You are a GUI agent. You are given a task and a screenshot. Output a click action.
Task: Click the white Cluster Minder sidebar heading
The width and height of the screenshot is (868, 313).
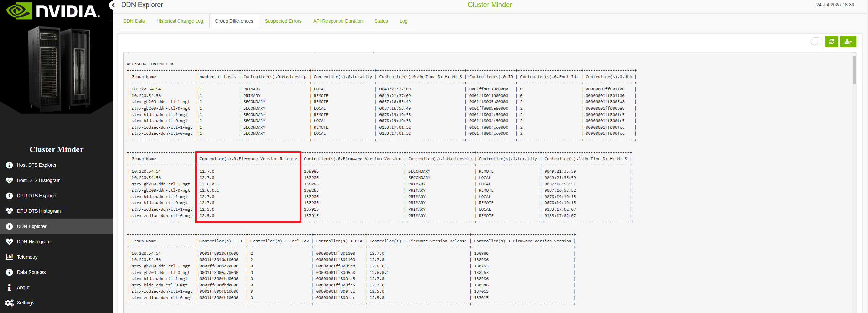(x=56, y=149)
